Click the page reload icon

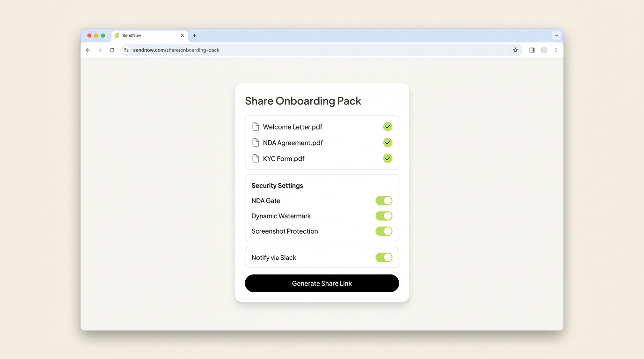click(112, 50)
